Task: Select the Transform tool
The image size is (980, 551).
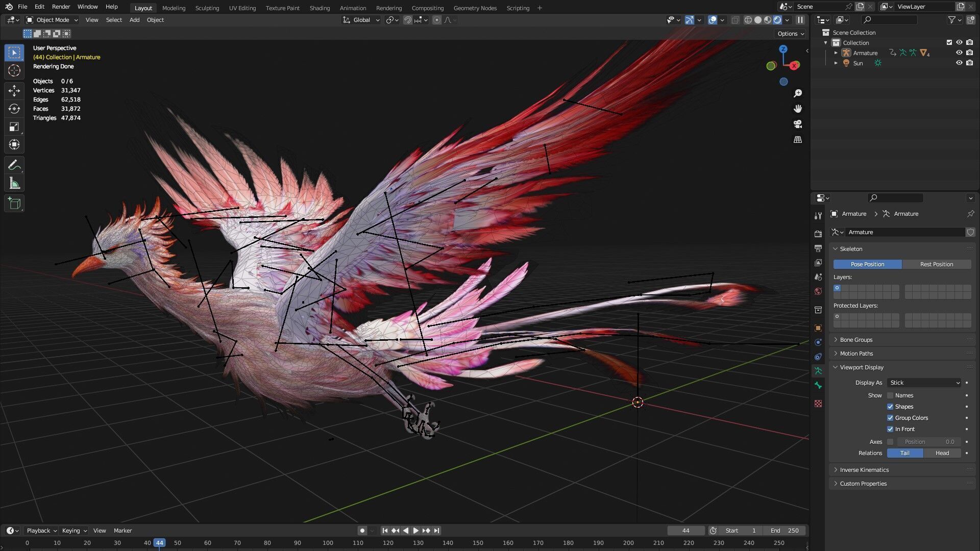Action: point(14,144)
